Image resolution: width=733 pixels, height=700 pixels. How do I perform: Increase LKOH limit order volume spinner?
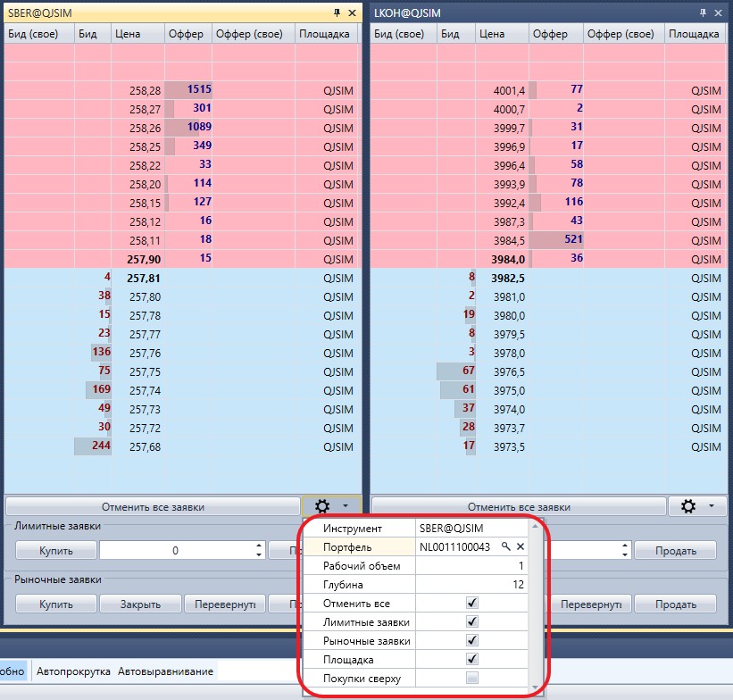(x=625, y=546)
